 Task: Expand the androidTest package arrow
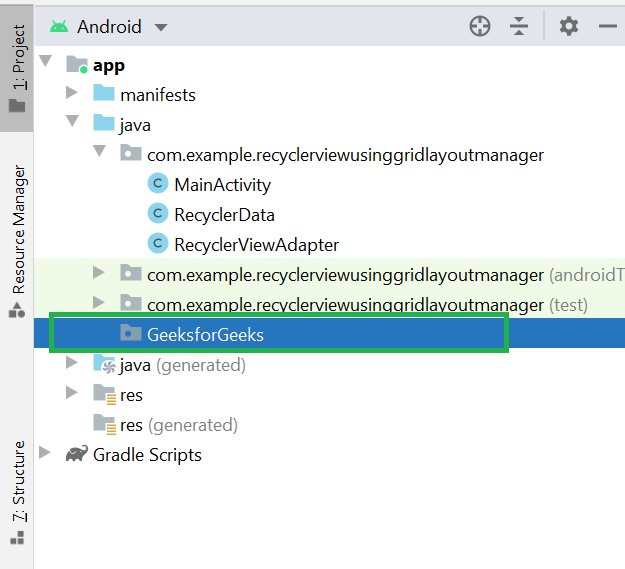[98, 273]
